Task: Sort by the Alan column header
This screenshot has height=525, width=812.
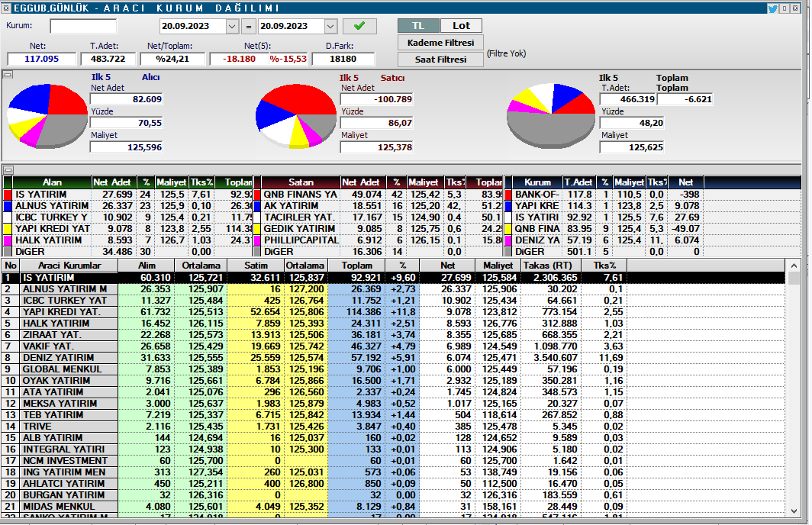Action: (52, 182)
